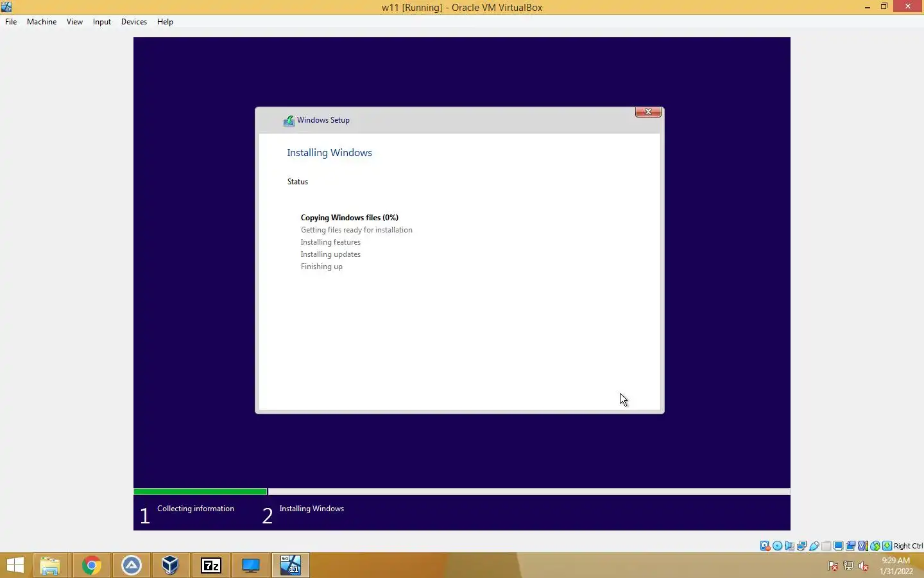Click the optical drive status icon
This screenshot has height=578, width=924.
[x=777, y=546]
